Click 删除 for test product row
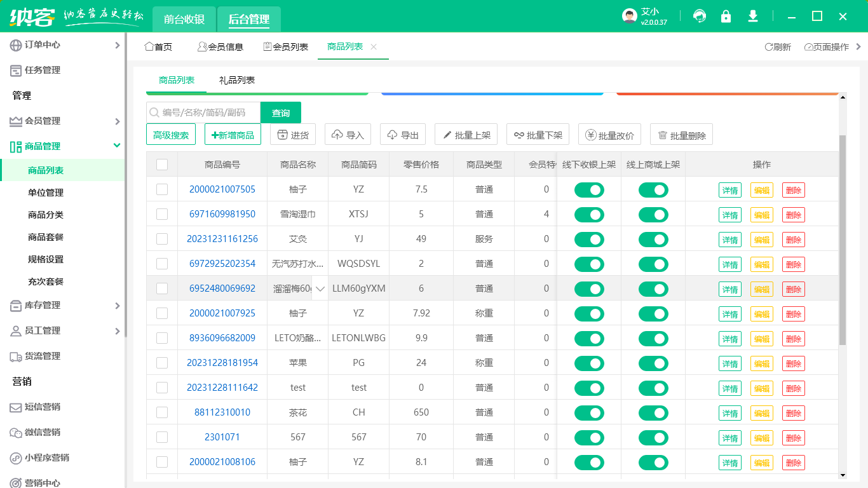This screenshot has width=868, height=488. (x=794, y=388)
